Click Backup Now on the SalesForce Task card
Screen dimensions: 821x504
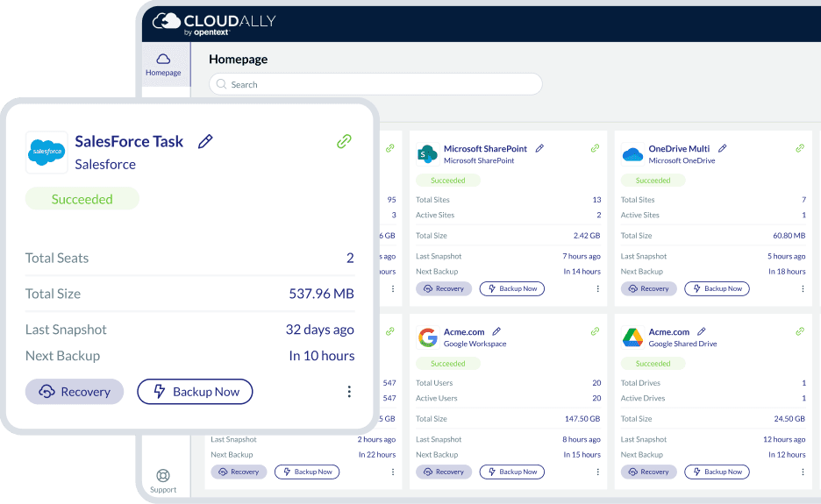[195, 392]
